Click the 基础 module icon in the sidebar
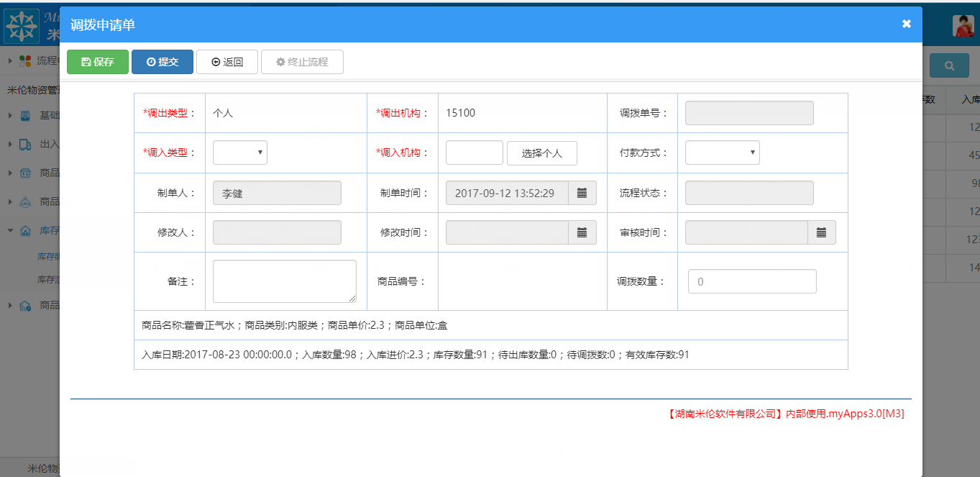The width and height of the screenshot is (980, 477). [x=24, y=115]
